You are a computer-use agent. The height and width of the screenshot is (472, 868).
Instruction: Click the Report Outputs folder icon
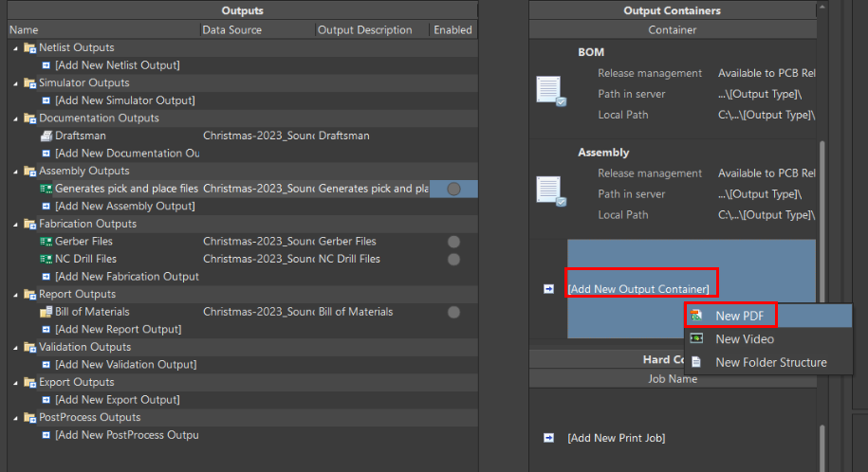30,295
